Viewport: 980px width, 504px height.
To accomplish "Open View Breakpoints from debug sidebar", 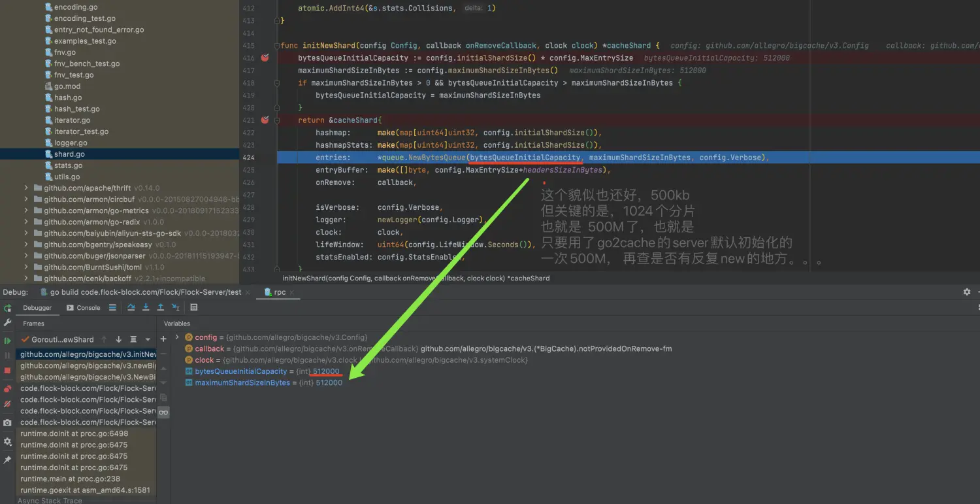I will coord(8,389).
